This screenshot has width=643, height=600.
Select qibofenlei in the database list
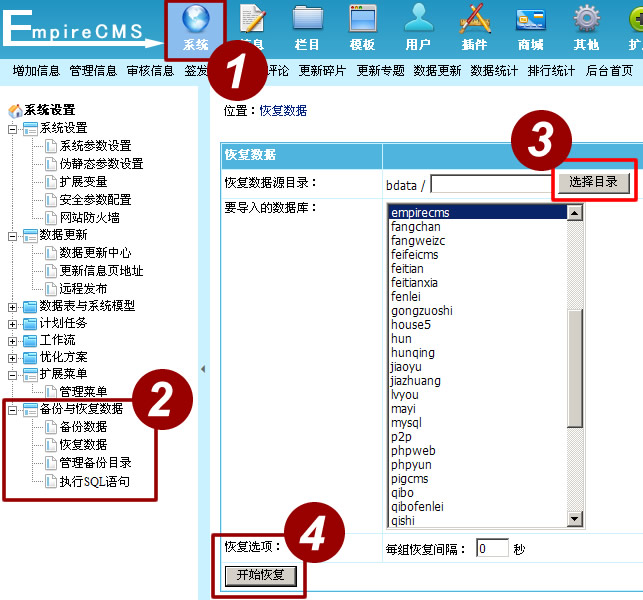click(x=477, y=506)
